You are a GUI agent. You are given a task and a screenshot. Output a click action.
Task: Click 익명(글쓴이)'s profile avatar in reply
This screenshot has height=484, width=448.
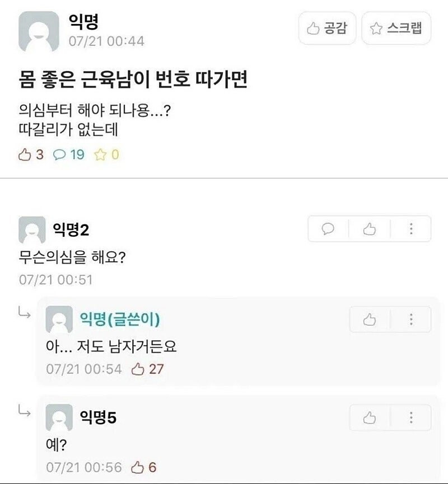59,319
